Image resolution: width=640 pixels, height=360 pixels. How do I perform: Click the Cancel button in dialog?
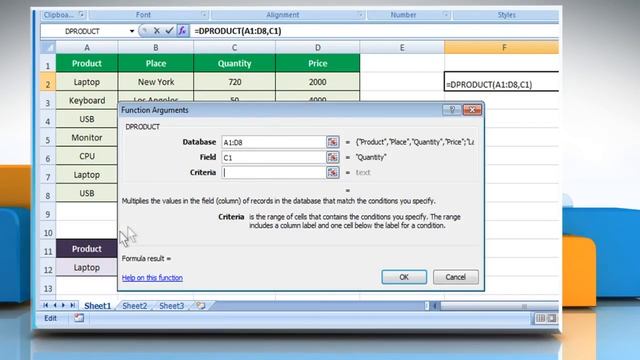456,277
